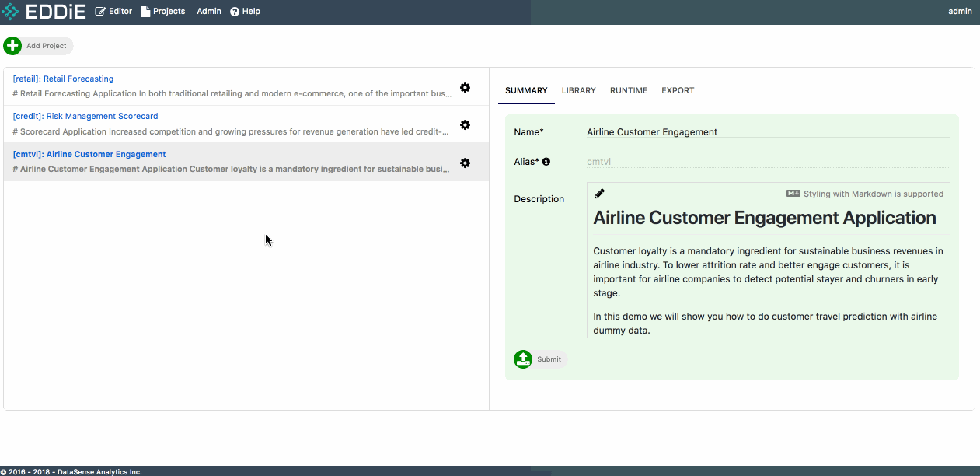Open the Editor menu
The height and width of the screenshot is (476, 980).
coord(113,12)
